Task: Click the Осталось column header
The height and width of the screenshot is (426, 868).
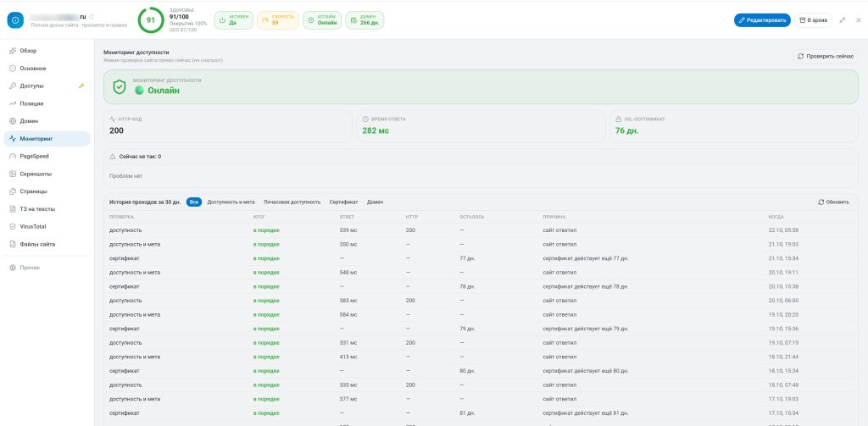Action: (x=471, y=217)
